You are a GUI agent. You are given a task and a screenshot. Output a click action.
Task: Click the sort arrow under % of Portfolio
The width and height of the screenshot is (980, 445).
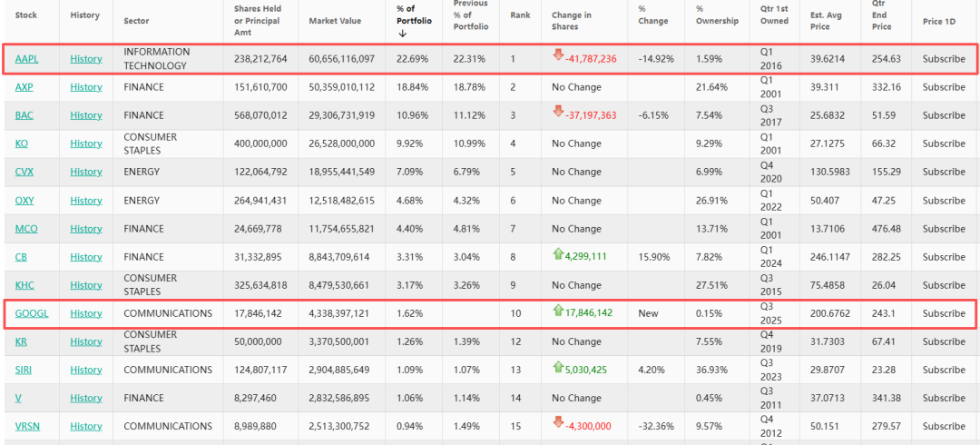(x=402, y=34)
